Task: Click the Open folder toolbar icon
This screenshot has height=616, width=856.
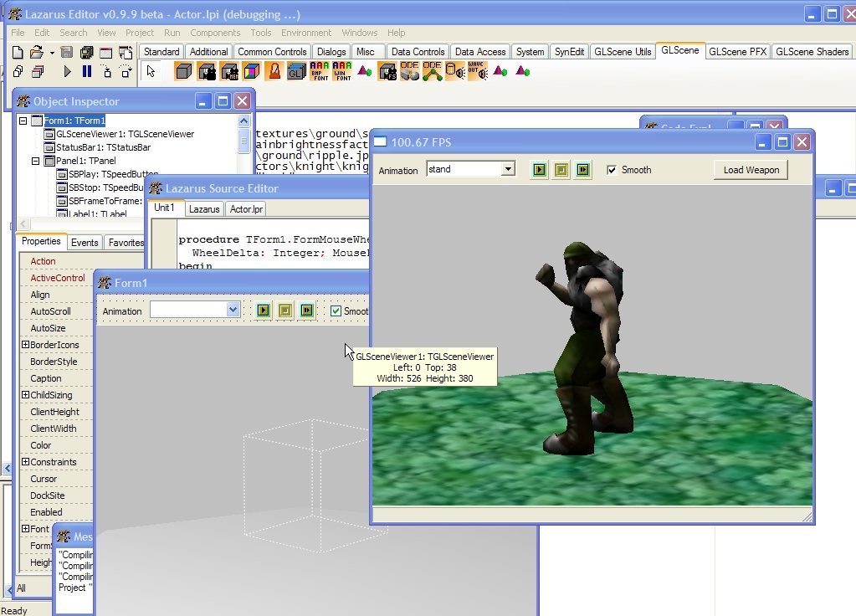Action: coord(36,53)
